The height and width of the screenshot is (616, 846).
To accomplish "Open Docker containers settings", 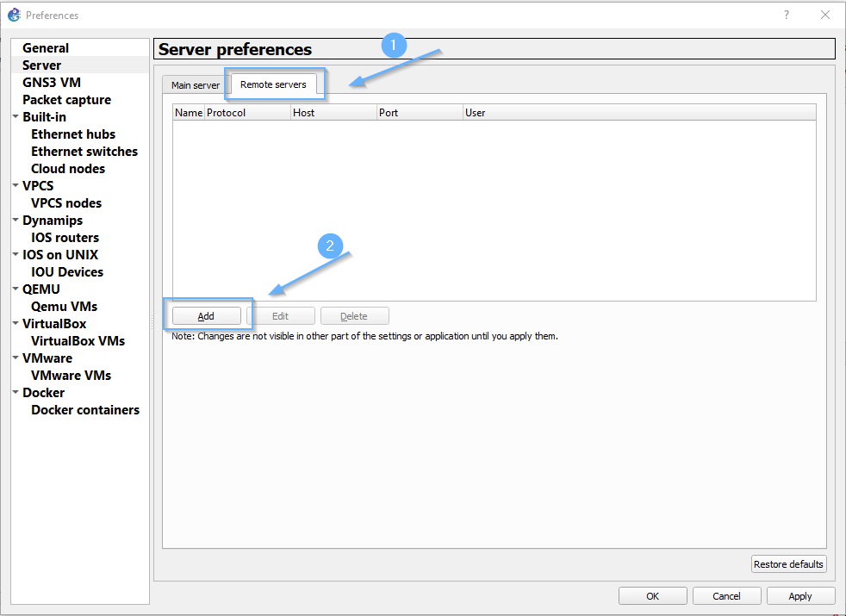I will click(x=85, y=410).
